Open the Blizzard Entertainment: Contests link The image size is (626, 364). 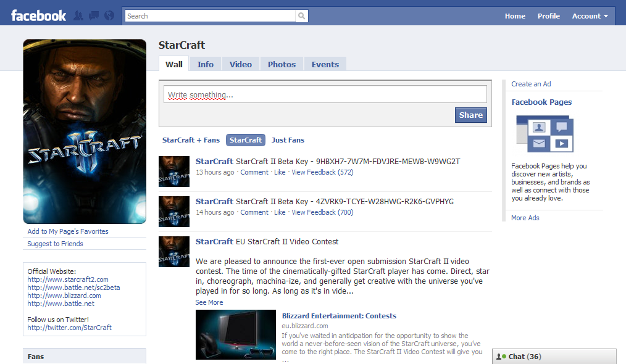339,316
